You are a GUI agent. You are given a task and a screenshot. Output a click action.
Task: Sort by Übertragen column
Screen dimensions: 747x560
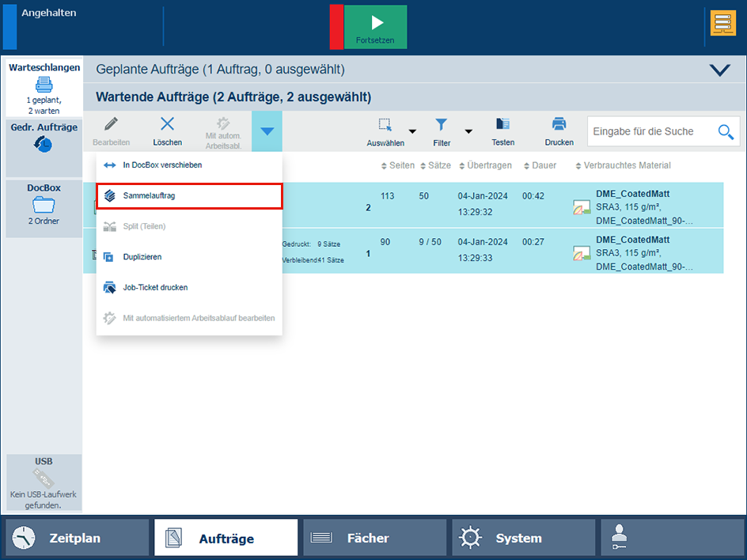pyautogui.click(x=485, y=165)
